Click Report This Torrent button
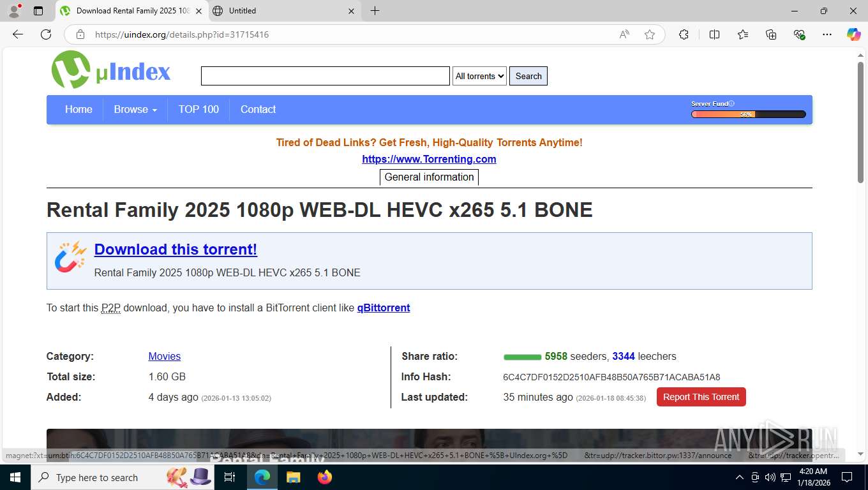 click(x=701, y=397)
